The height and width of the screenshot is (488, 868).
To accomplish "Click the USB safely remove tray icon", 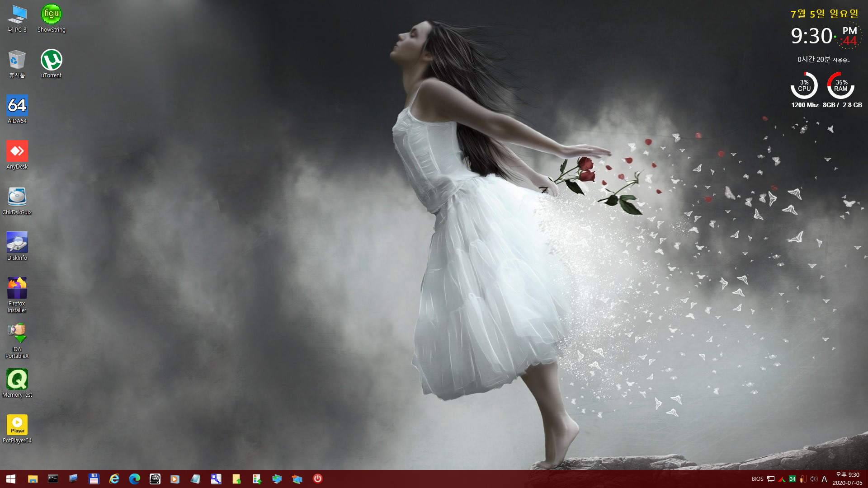I will 803,479.
